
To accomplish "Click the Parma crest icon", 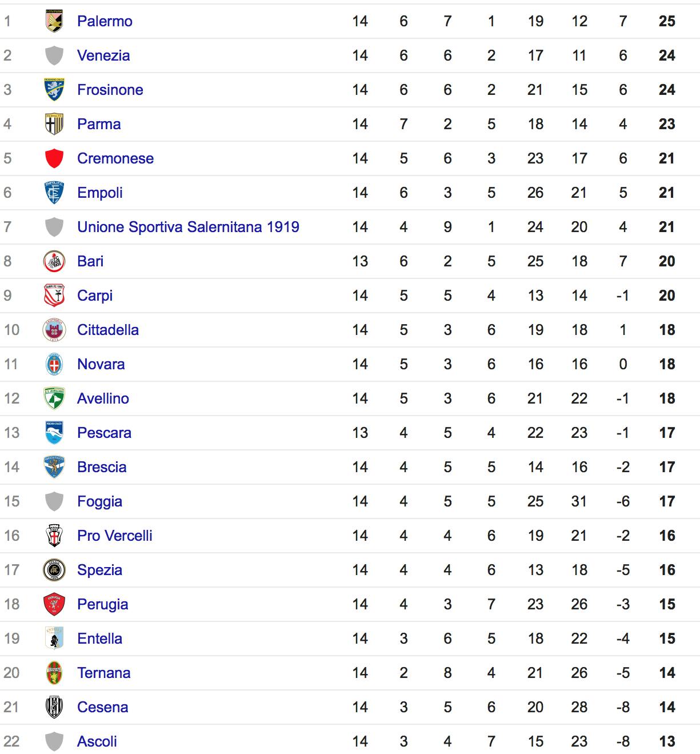I will point(54,124).
